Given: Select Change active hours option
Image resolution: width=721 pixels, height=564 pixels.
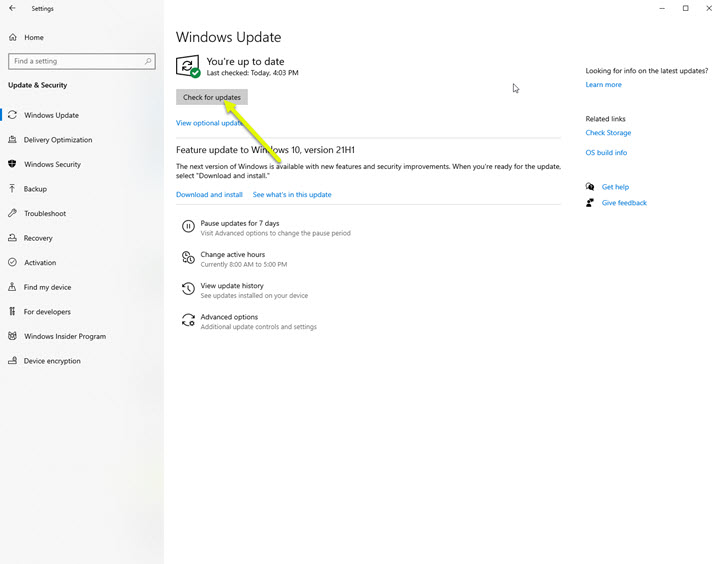Looking at the screenshot, I should [233, 254].
